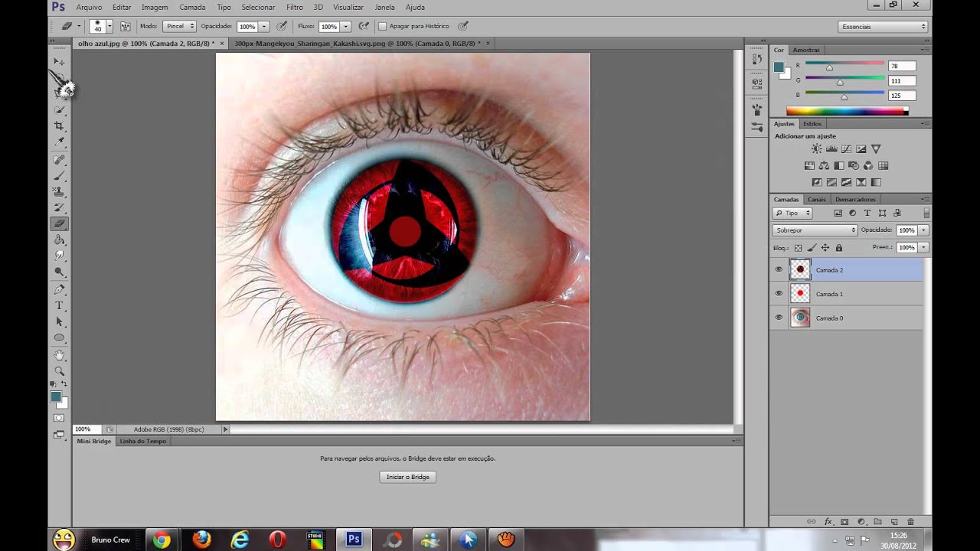Screen dimensions: 980x551
Task: Hide the Camada 1 layer
Action: [779, 293]
